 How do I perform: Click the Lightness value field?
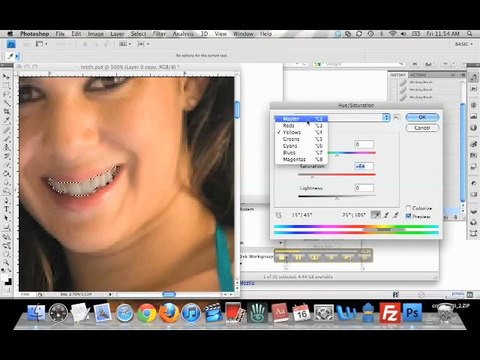pyautogui.click(x=364, y=188)
